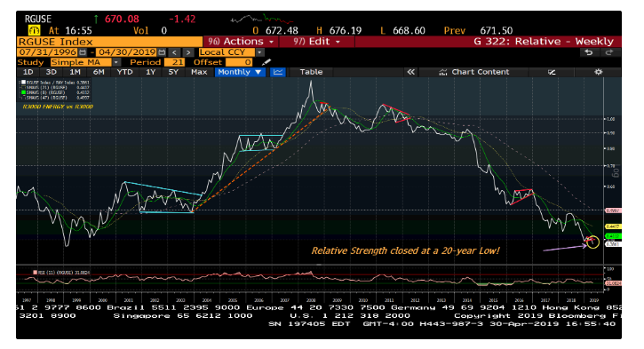Click the open price 672.48
Screen dimensions: 644x349
(282, 30)
